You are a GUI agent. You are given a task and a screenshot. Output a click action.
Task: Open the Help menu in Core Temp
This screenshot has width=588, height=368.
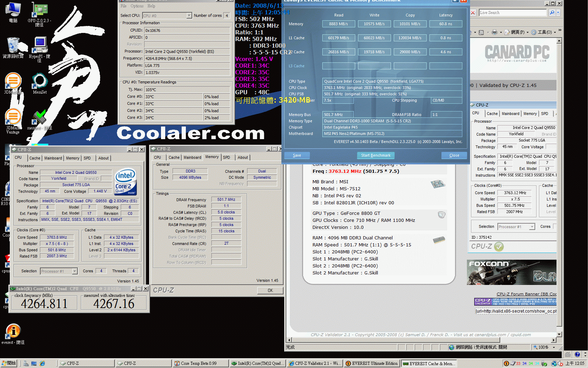[x=151, y=6]
